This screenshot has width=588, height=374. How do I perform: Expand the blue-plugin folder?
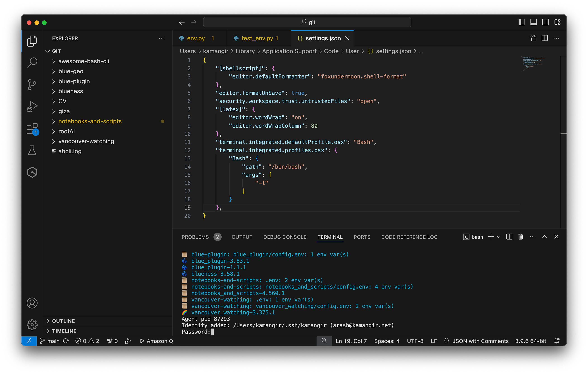coord(107,81)
